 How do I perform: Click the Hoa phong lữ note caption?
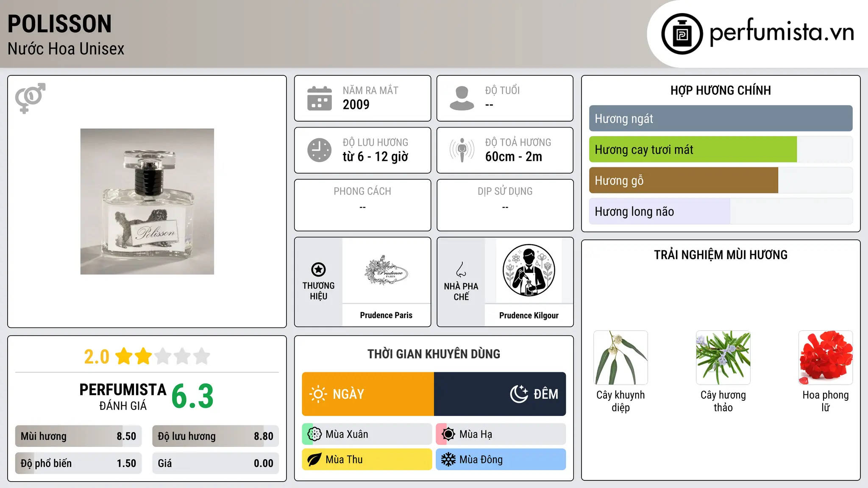pos(826,401)
